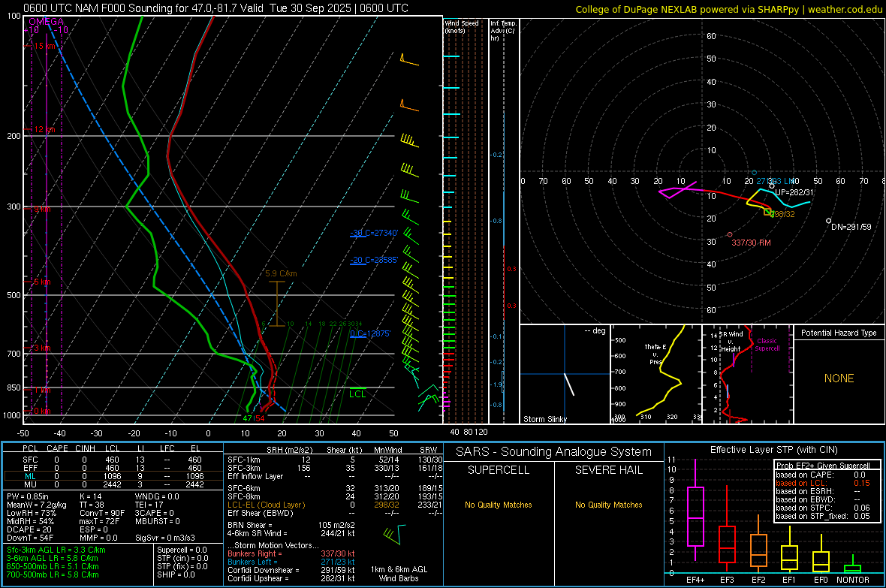The width and height of the screenshot is (886, 588).
Task: Click the '6 km' height marker
Action: point(42,282)
